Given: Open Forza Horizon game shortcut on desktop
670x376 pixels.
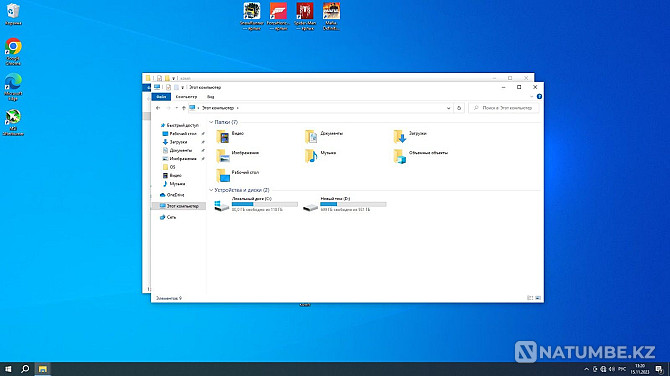Looking at the screenshot, I should pyautogui.click(x=278, y=16).
